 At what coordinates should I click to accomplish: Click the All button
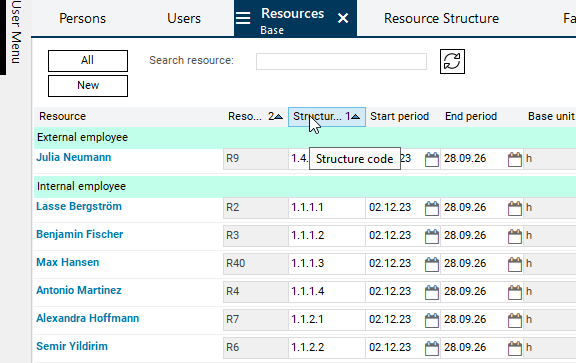(88, 61)
